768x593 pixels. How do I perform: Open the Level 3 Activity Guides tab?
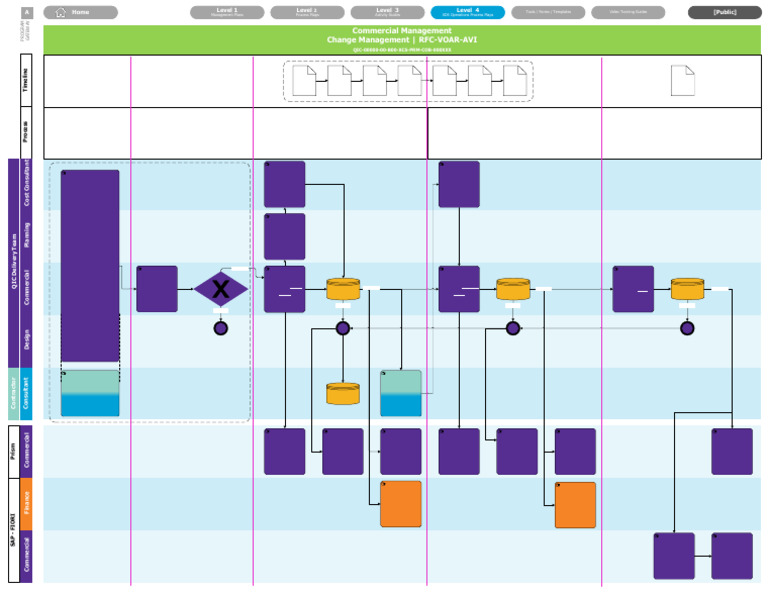(387, 12)
